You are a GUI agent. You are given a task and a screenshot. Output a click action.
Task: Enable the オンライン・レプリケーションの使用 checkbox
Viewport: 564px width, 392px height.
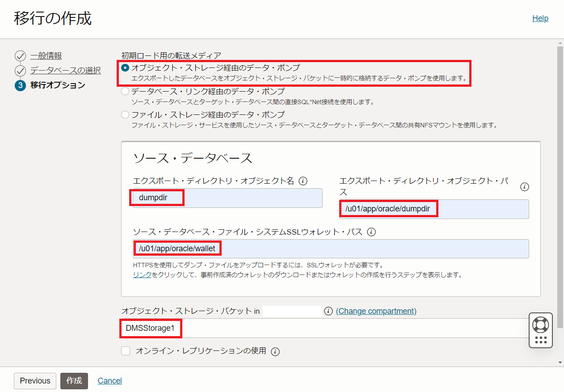(126, 351)
